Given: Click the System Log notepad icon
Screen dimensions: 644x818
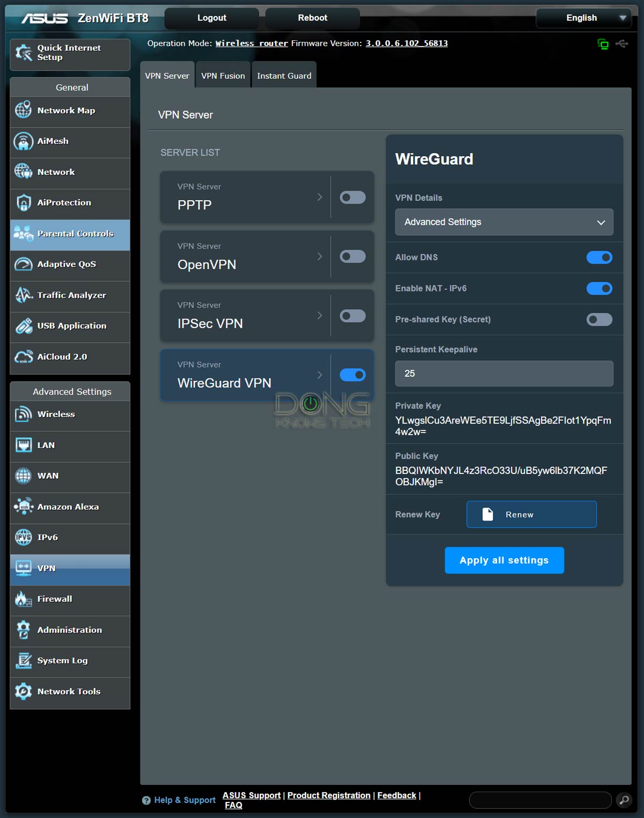Looking at the screenshot, I should pyautogui.click(x=23, y=661).
